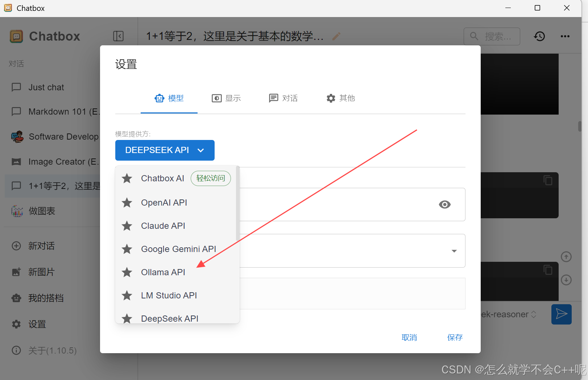The height and width of the screenshot is (380, 588).
Task: Open Markdown 101 conversation
Action: (x=53, y=112)
